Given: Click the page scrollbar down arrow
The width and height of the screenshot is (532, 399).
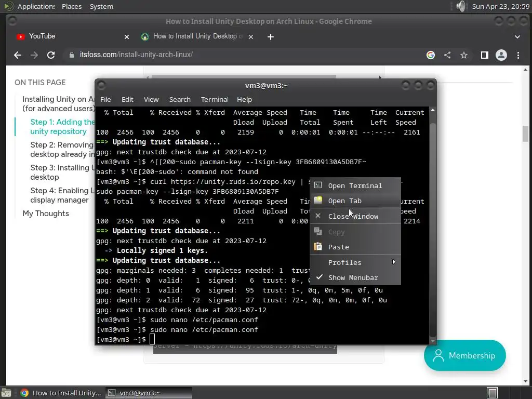Looking at the screenshot, I should pos(526,381).
